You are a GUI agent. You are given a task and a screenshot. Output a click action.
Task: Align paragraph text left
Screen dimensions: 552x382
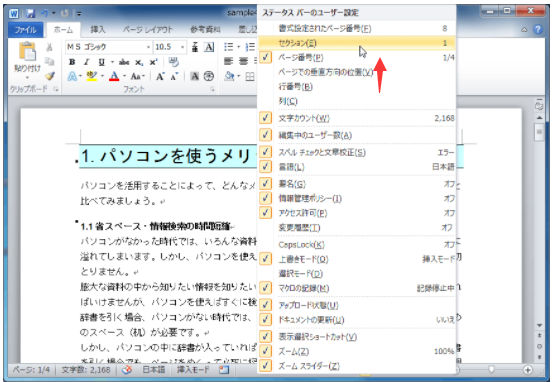point(228,62)
